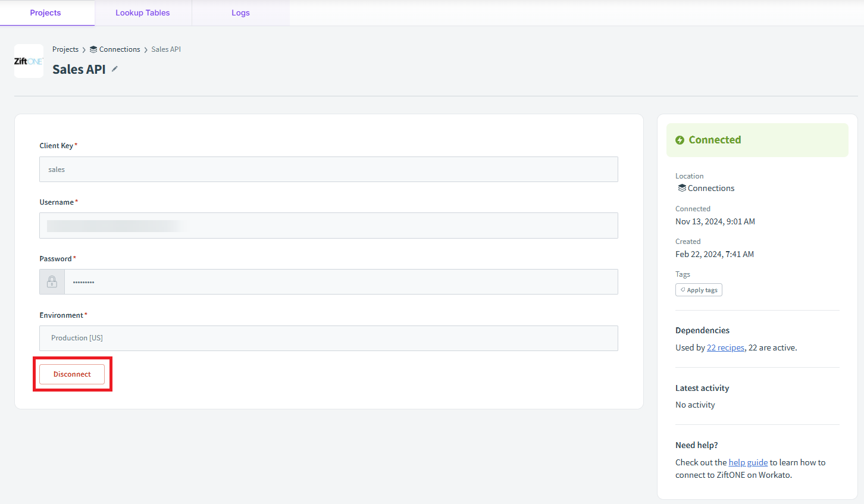Screen dimensions: 864x504
Task: Click the green Connected status icon
Action: coord(680,140)
